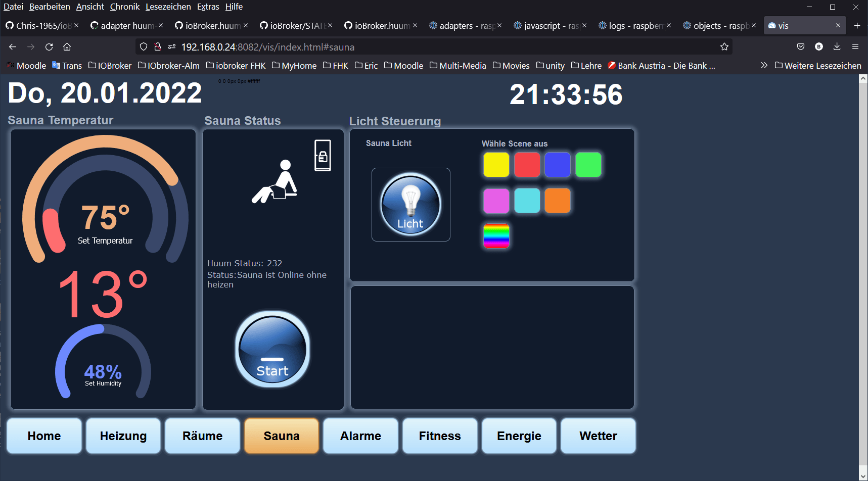Select the red light scene
Viewport: 868px width, 481px height.
click(x=527, y=165)
